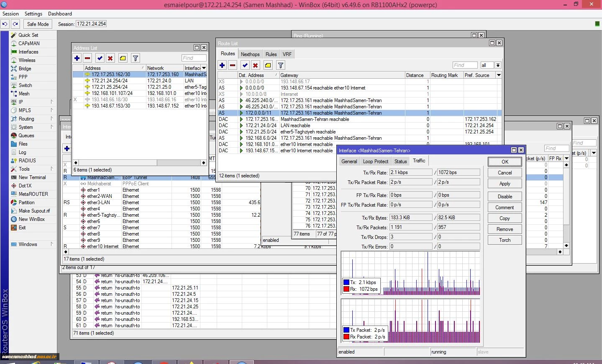Click the disable X in Route List

coord(256,65)
